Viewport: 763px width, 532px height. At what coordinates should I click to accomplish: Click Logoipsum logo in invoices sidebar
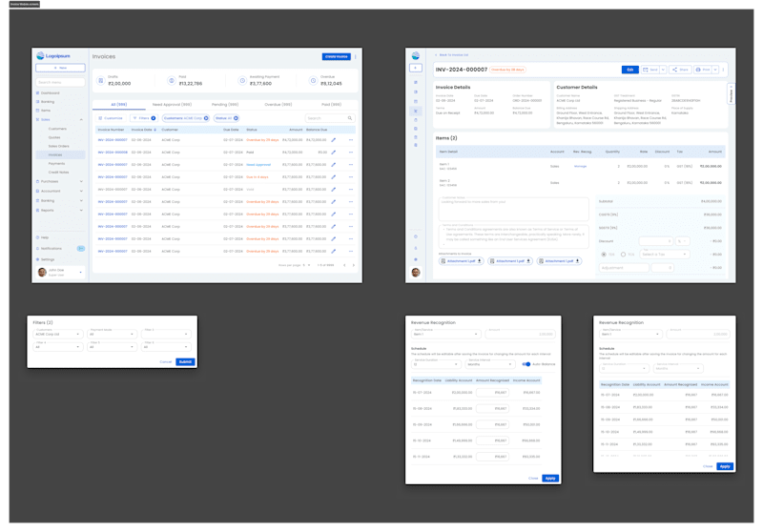coord(53,56)
